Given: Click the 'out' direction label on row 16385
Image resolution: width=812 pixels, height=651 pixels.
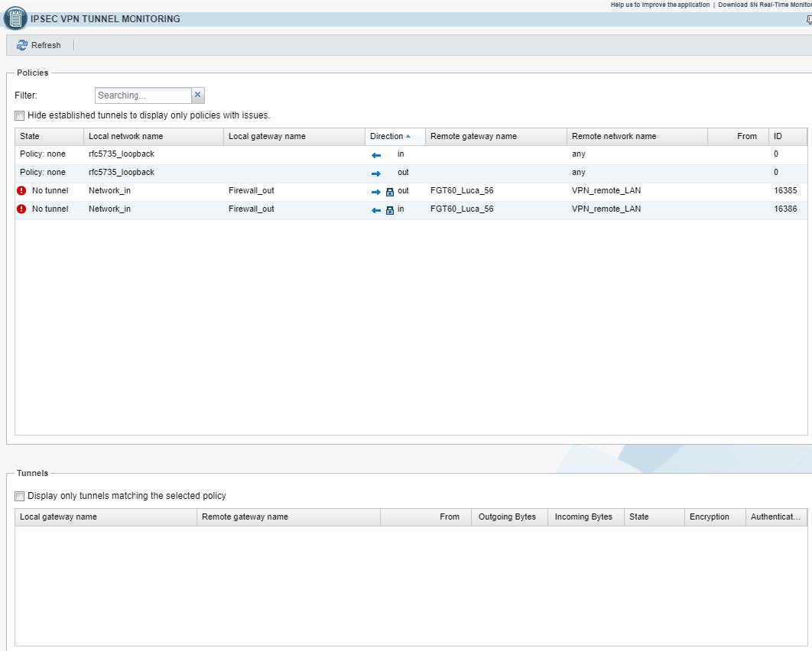Looking at the screenshot, I should pyautogui.click(x=403, y=191).
